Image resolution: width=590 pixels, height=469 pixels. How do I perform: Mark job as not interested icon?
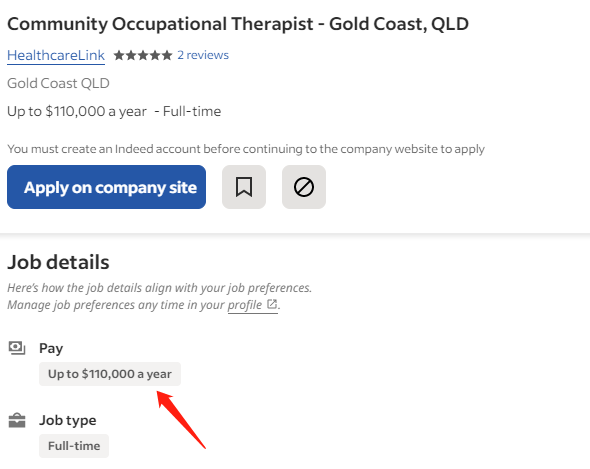pos(304,187)
